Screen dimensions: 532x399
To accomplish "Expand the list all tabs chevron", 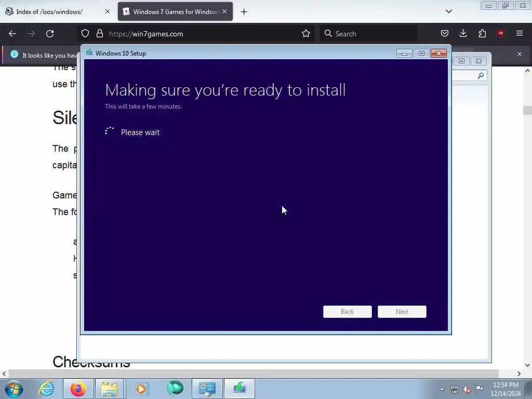I will click(x=448, y=11).
